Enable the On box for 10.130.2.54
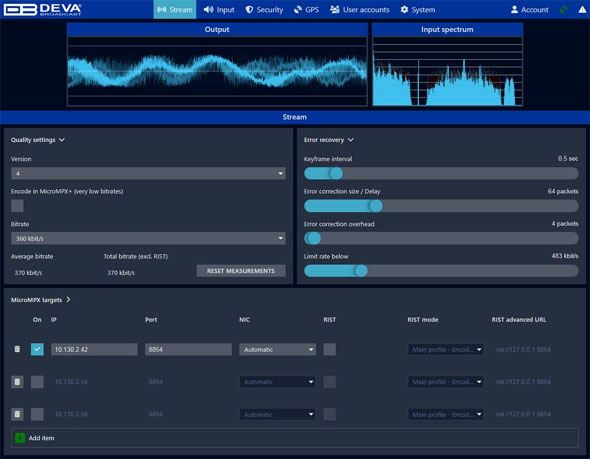Viewport: 590px width, 459px height. click(37, 382)
